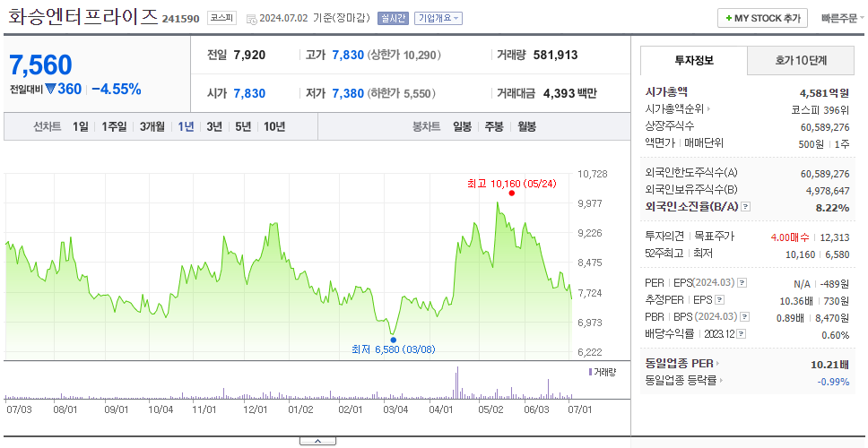Open help icon next to 배당수익률 2023.12

click(x=742, y=334)
